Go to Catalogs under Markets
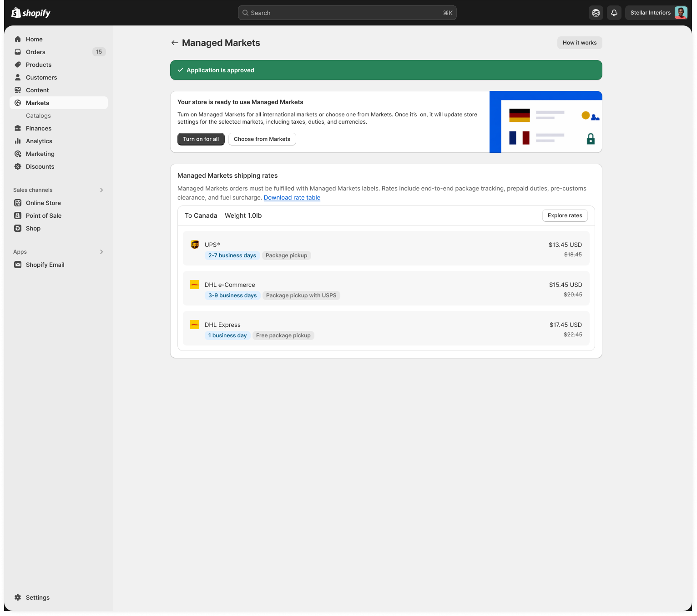Screen dimensions: 697x616 coord(38,115)
